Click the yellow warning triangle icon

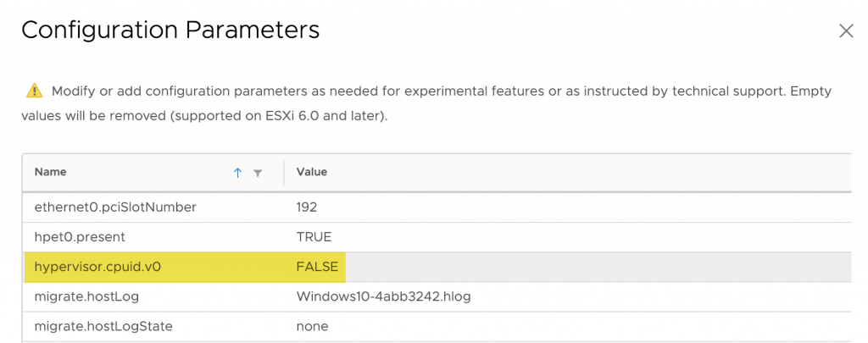pos(34,91)
